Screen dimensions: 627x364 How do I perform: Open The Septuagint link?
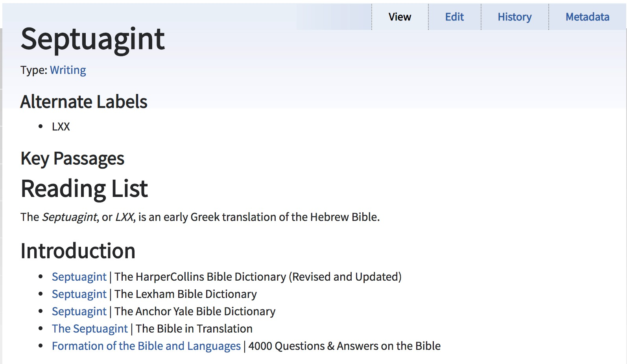click(x=90, y=329)
